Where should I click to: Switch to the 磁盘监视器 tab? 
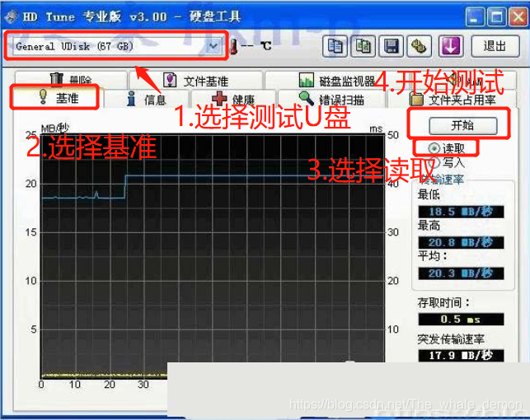(x=338, y=81)
